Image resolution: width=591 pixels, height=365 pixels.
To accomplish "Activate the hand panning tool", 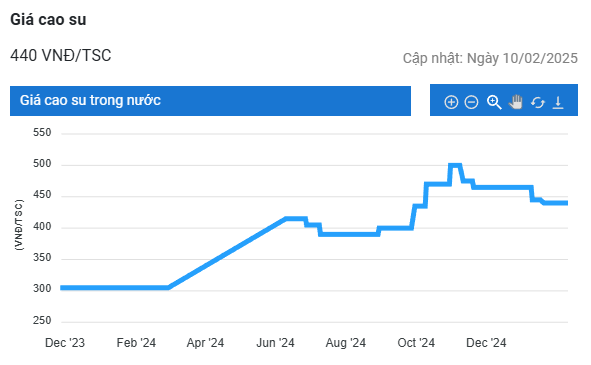I will point(516,102).
